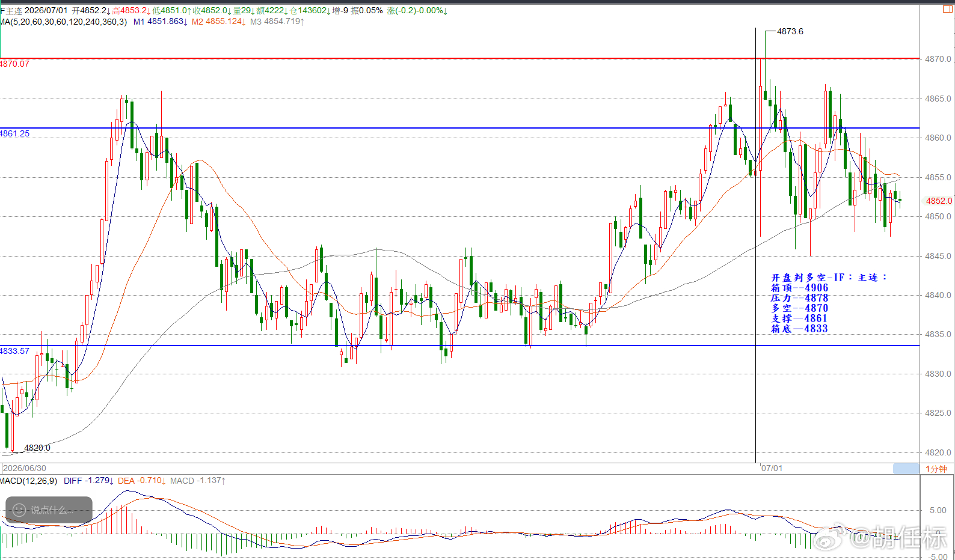Select the blue horizontal line labeled 4833.57

tap(460, 345)
